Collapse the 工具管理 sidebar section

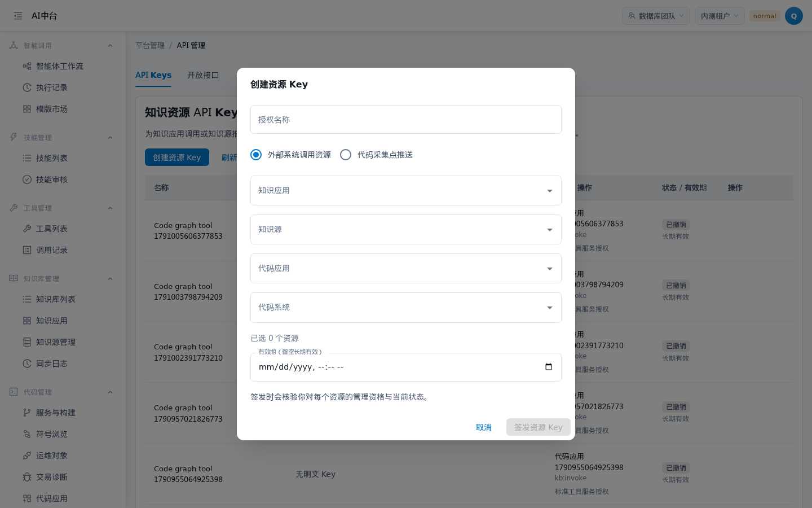[x=110, y=208]
